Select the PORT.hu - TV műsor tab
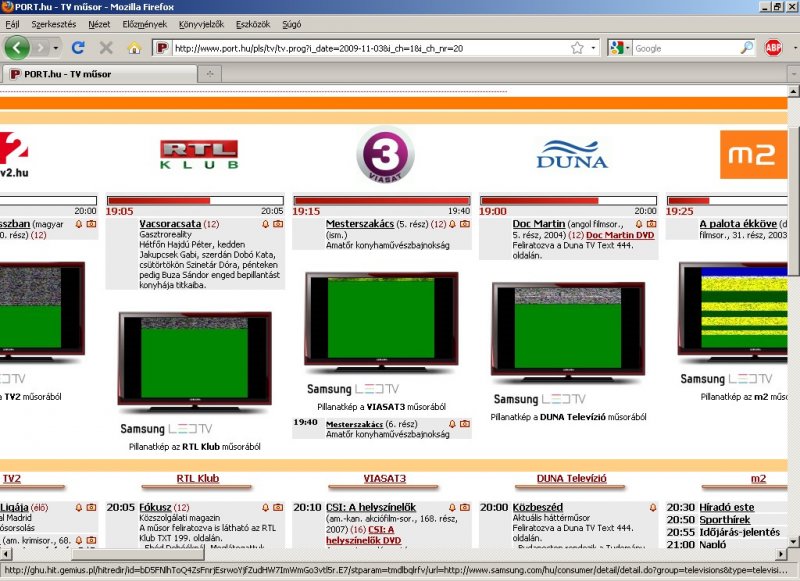Image resolution: width=800 pixels, height=581 pixels. coord(98,74)
